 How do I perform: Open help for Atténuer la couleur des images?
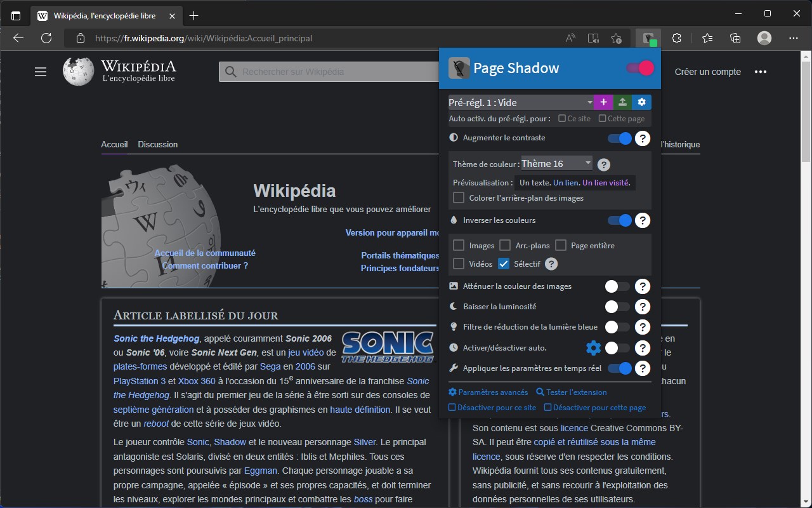(x=643, y=287)
